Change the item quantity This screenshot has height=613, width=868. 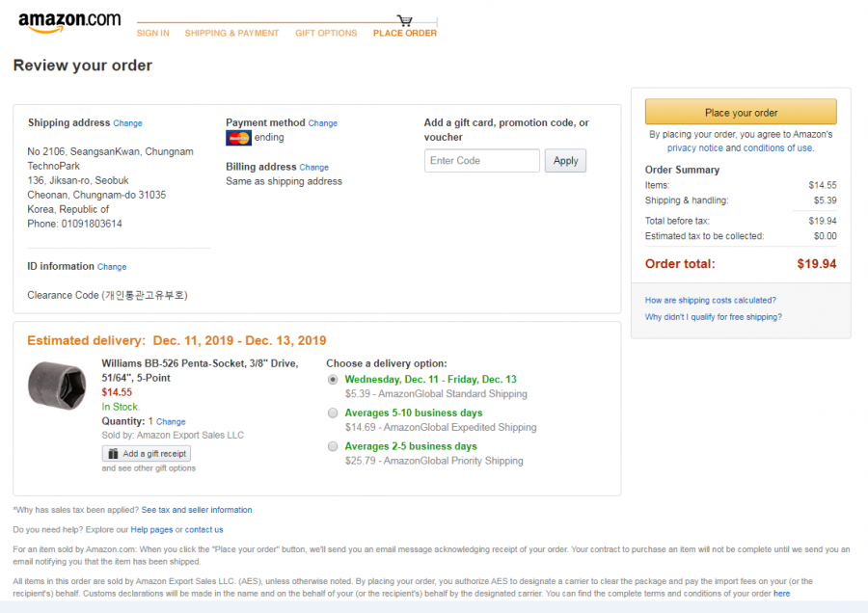pyautogui.click(x=171, y=422)
